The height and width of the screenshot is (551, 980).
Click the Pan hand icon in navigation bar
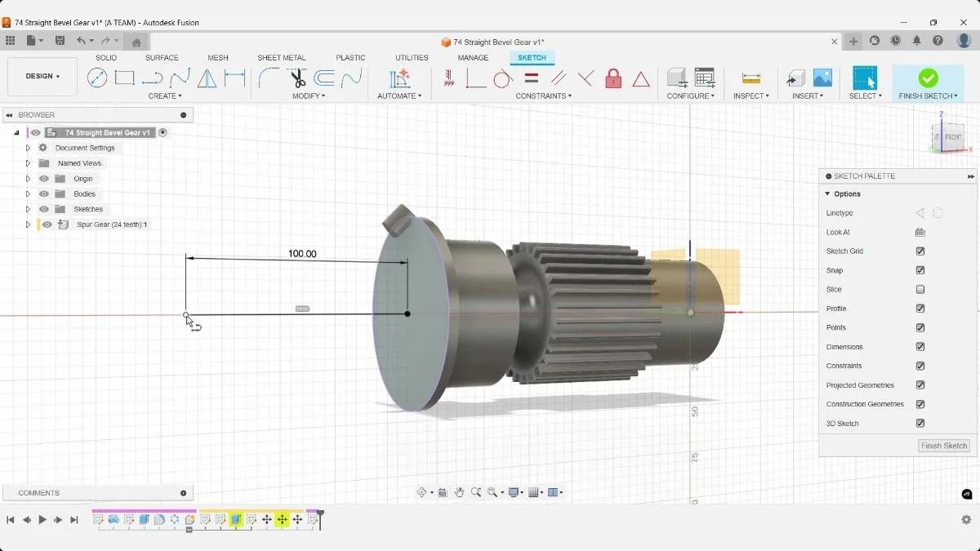[460, 492]
